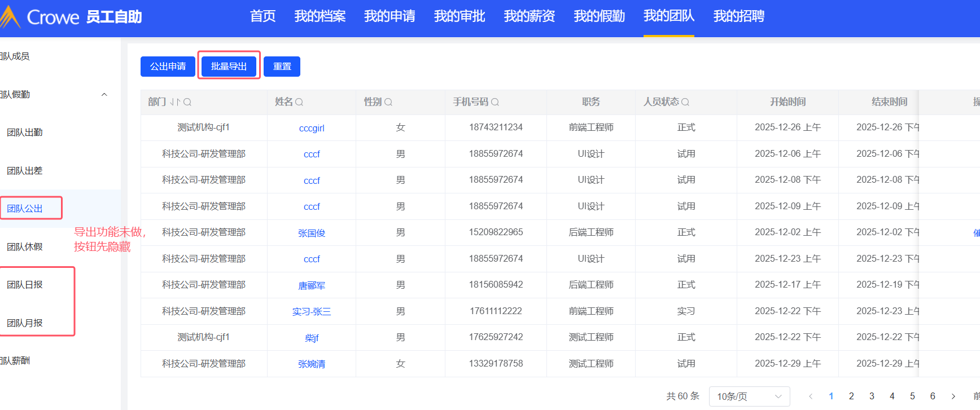This screenshot has width=980, height=410.
Task: Open the 我的审批 navigation tab
Action: pos(460,16)
